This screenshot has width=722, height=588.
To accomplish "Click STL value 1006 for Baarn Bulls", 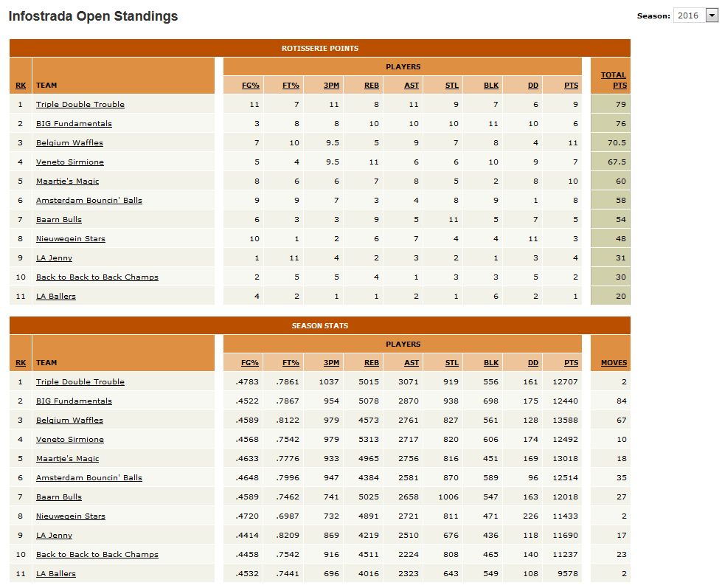I will click(448, 497).
